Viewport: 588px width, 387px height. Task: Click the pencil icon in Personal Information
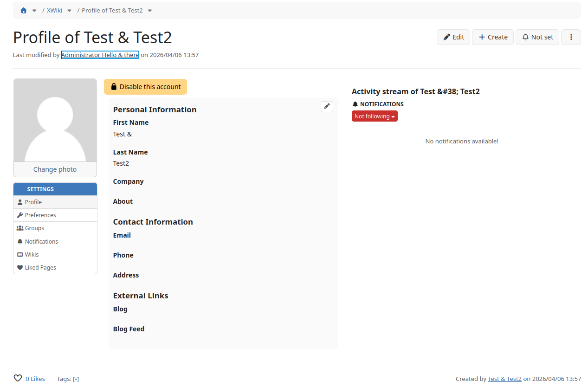[x=327, y=106]
